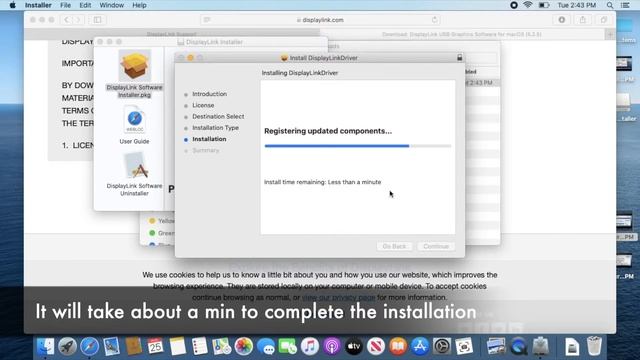Click the battery status icon
Viewport: 640px width, 360px height.
[544, 5]
